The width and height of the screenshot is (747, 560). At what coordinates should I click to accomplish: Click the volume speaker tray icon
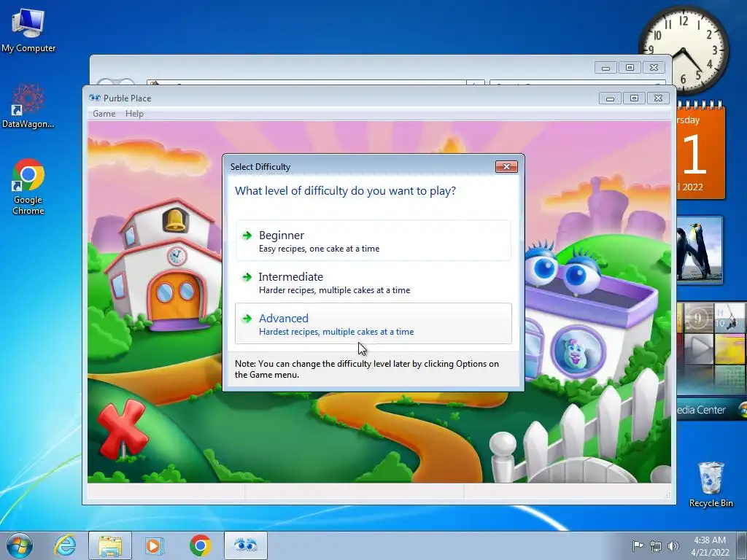pos(673,545)
